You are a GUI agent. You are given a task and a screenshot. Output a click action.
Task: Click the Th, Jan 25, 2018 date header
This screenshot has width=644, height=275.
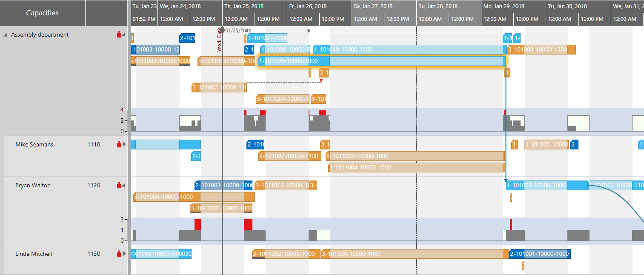click(x=244, y=6)
